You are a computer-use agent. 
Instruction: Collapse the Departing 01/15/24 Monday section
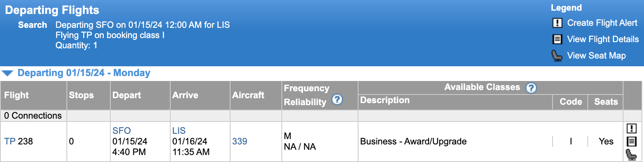pyautogui.click(x=7, y=73)
